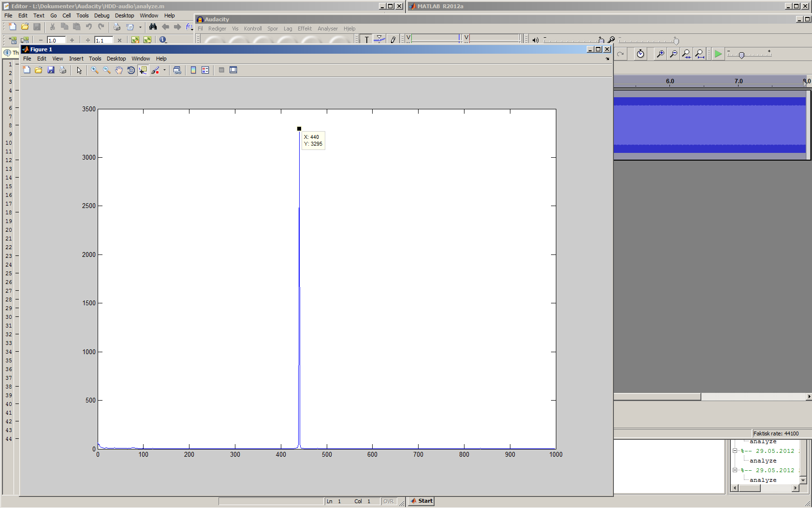Click Show Plot Tools and Dock Figure icon
The height and width of the screenshot is (508, 812).
(x=233, y=70)
